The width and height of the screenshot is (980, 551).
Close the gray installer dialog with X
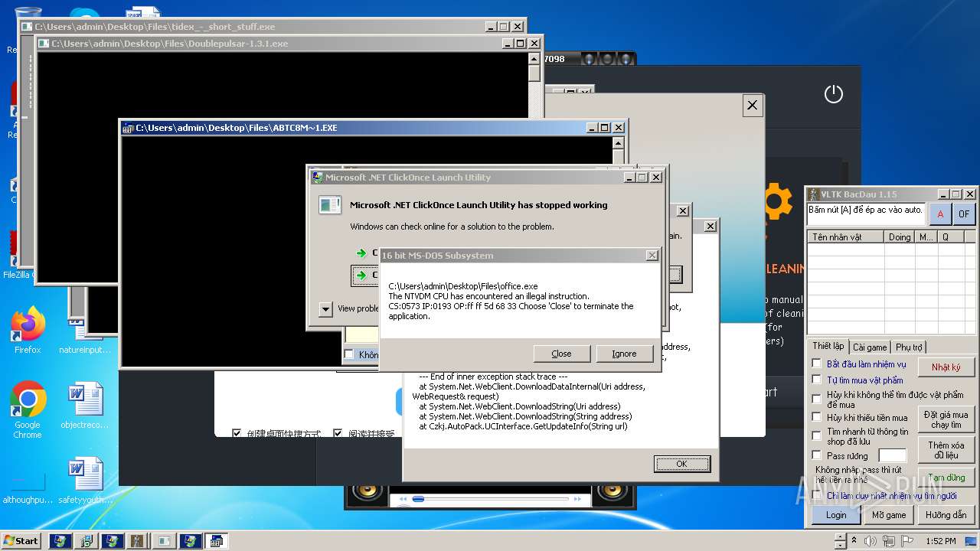point(752,106)
